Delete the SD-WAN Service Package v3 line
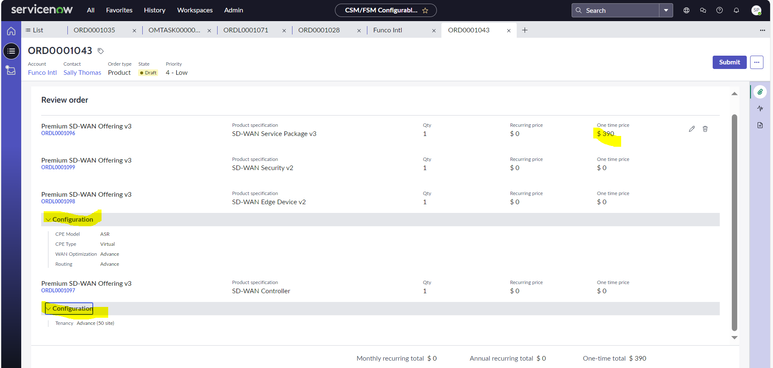Screen dimensions: 773x368 (705, 129)
